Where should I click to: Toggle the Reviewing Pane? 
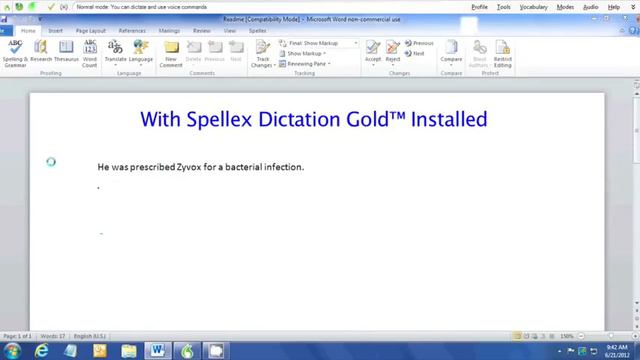[303, 64]
